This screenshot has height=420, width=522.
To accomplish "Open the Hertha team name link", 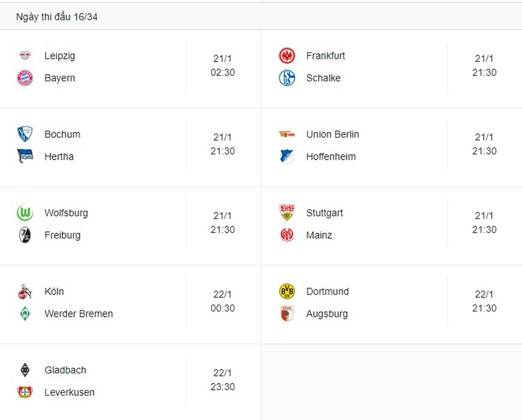I will pyautogui.click(x=59, y=157).
